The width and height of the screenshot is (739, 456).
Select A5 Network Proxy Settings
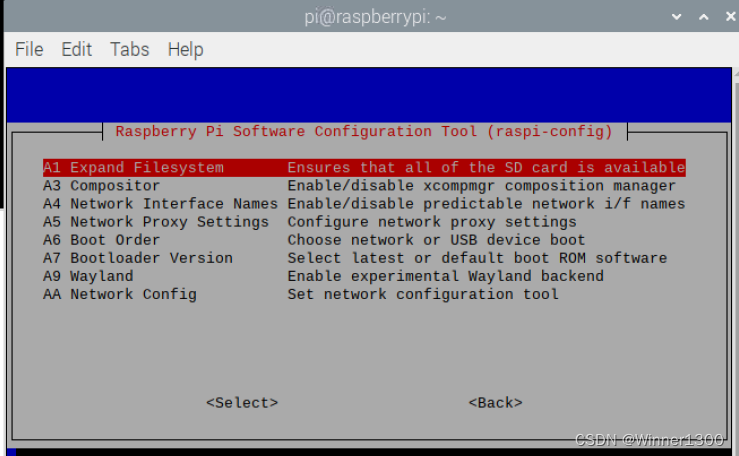(x=364, y=222)
